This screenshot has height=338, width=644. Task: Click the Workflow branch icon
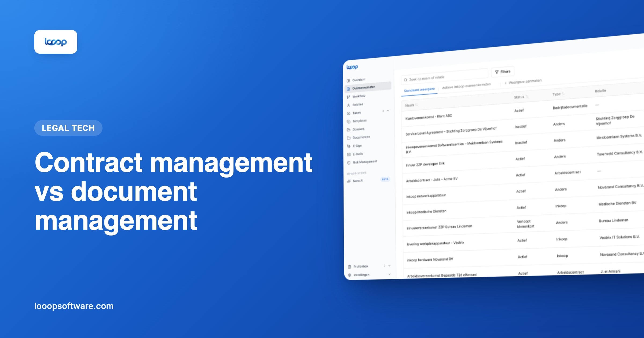pos(348,97)
